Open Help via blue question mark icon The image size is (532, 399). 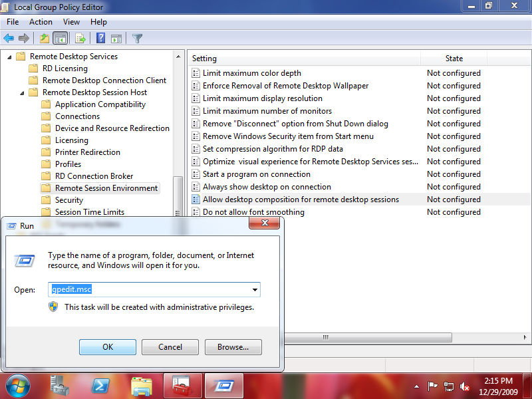click(101, 39)
